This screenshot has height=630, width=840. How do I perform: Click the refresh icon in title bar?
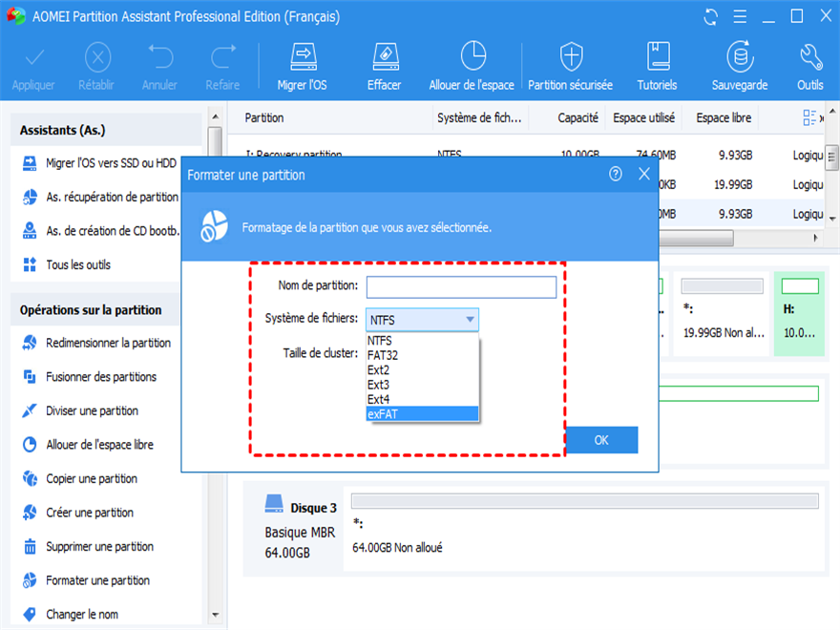pyautogui.click(x=710, y=17)
